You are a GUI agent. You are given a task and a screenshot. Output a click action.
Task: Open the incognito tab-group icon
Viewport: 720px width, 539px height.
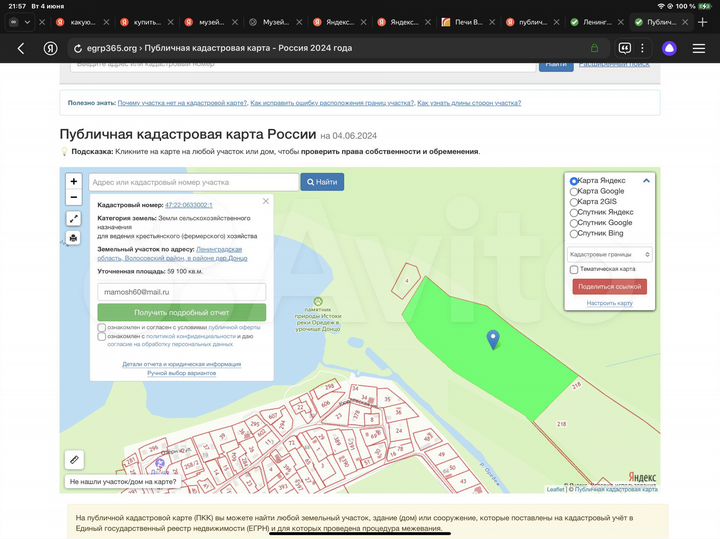coord(13,22)
